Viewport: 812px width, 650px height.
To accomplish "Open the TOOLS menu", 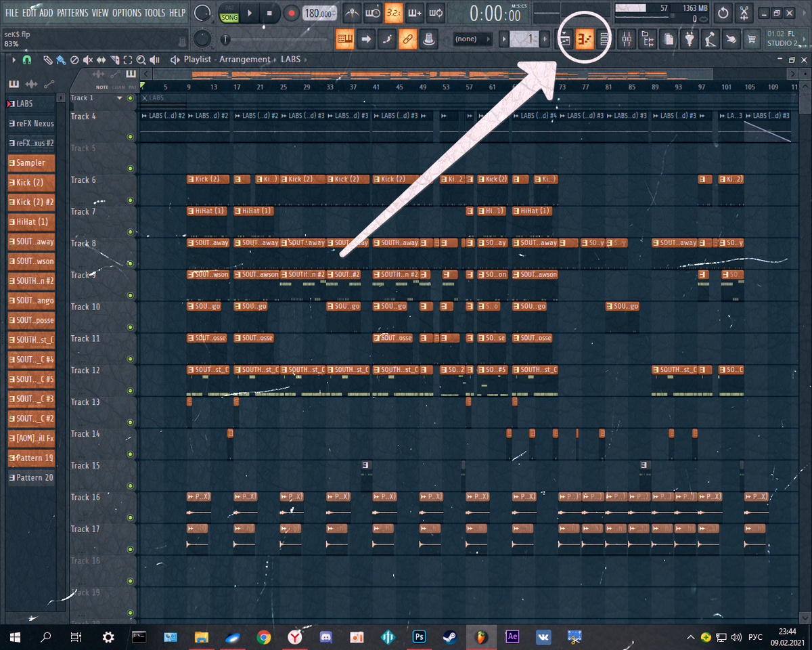I will pos(154,13).
